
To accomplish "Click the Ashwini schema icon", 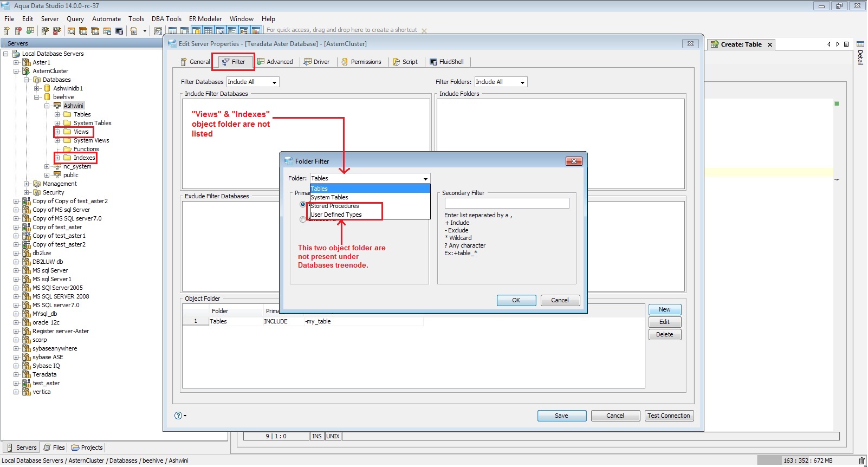I will (57, 106).
